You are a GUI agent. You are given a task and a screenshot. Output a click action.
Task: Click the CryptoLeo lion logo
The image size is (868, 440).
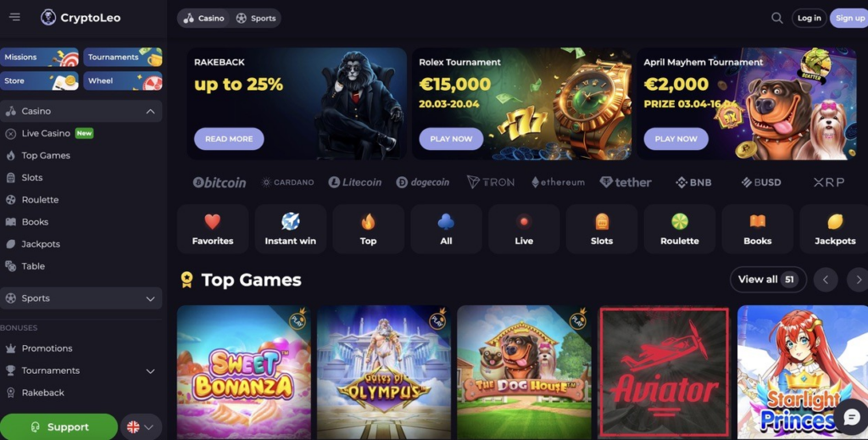pos(81,18)
